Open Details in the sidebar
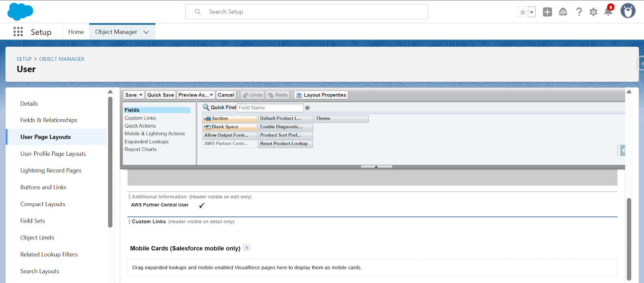This screenshot has width=644, height=283. (29, 103)
